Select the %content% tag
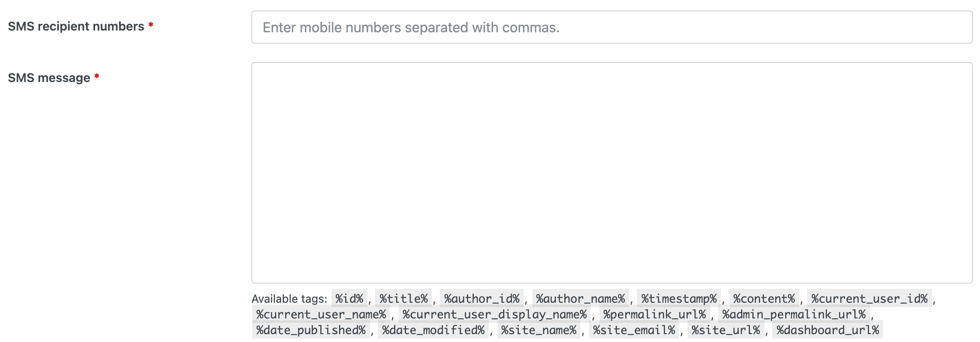The width and height of the screenshot is (980, 342). (764, 299)
